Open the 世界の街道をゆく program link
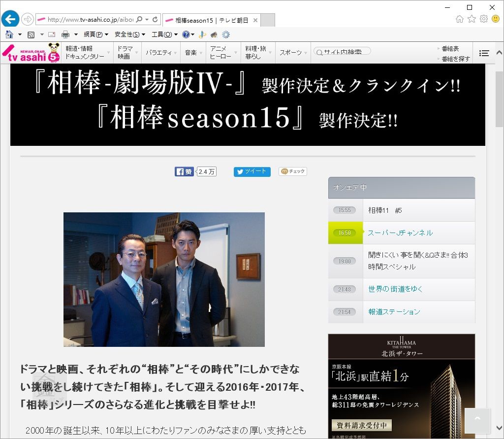Viewport: 504px width, 439px height. [x=395, y=289]
